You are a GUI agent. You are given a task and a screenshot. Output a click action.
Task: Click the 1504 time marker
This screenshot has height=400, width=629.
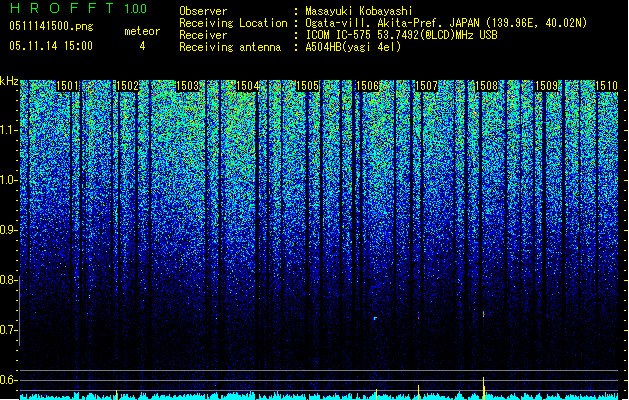(x=248, y=86)
